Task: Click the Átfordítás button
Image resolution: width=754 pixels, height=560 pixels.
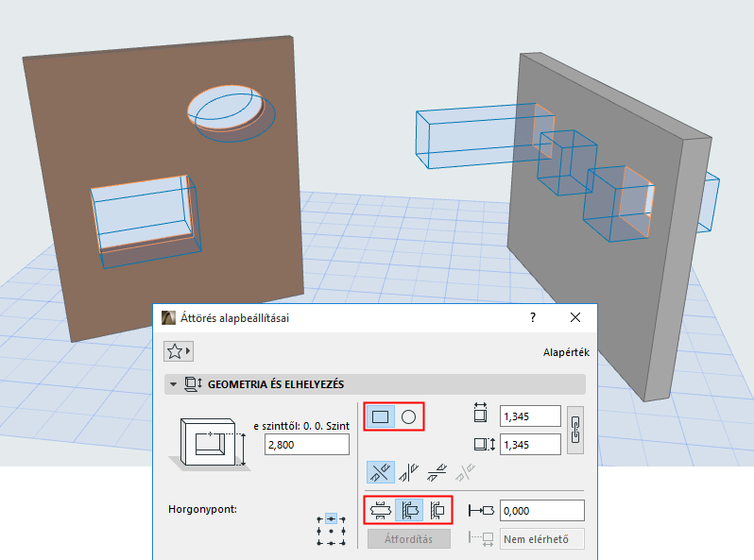Action: coord(409,539)
